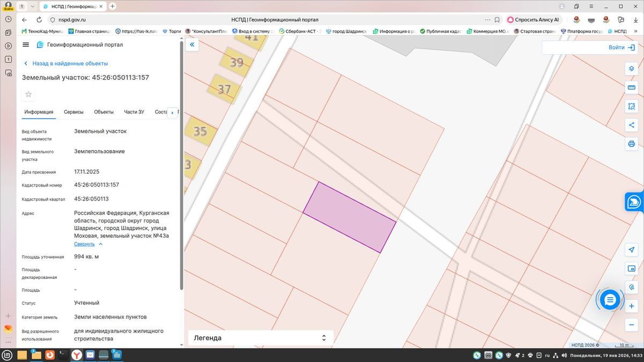Go back with browser back arrow

(x=24, y=19)
